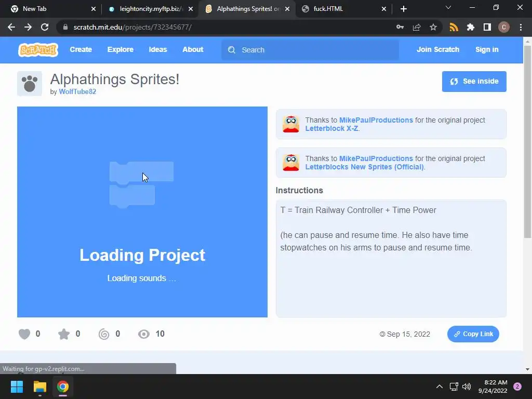
Task: Open the Windows Start menu
Action: click(x=17, y=387)
